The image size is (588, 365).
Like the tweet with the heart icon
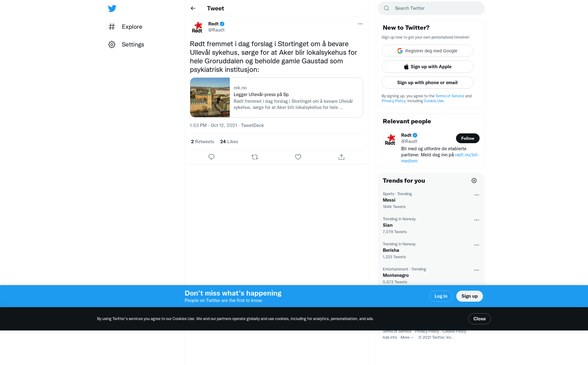pyautogui.click(x=298, y=157)
